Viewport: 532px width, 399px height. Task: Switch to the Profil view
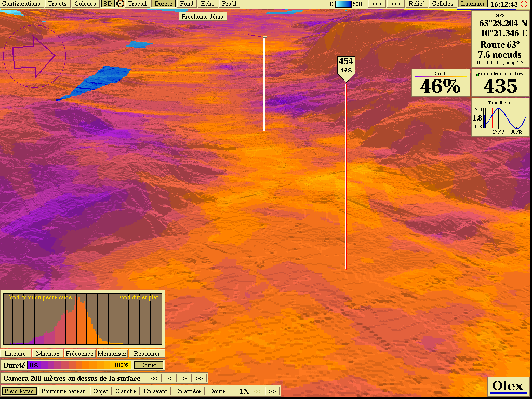coord(229,4)
